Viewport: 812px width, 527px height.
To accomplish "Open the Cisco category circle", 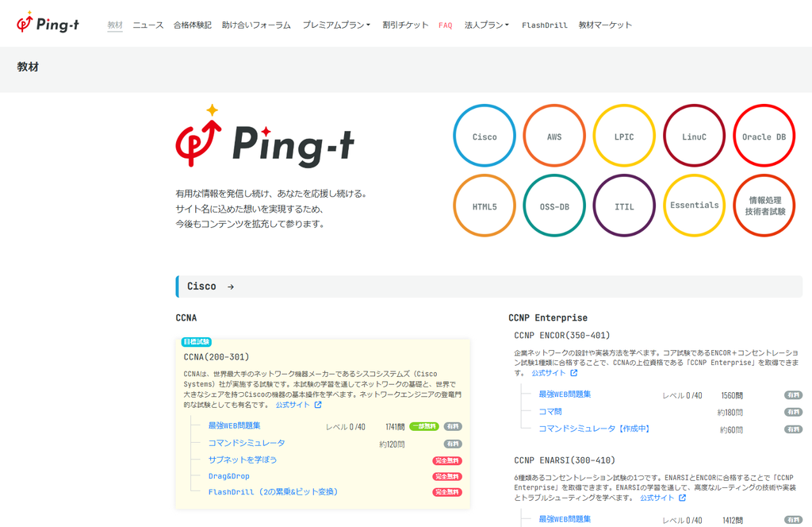I will (x=485, y=136).
